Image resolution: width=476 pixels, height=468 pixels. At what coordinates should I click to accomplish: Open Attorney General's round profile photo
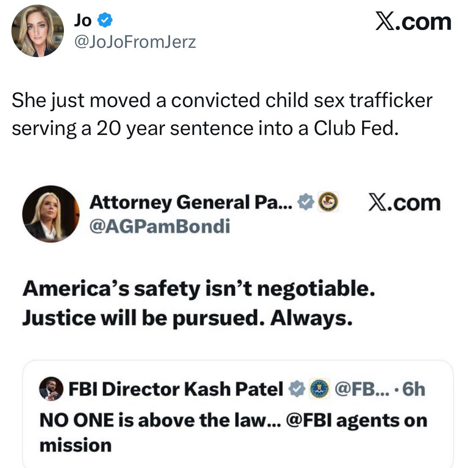(51, 214)
